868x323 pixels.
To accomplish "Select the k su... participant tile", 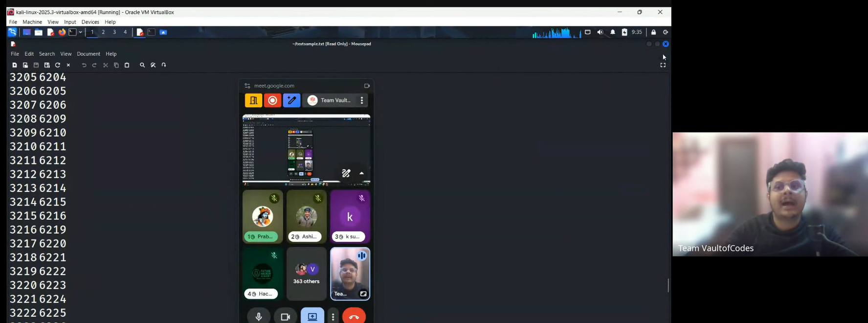I will pos(350,216).
